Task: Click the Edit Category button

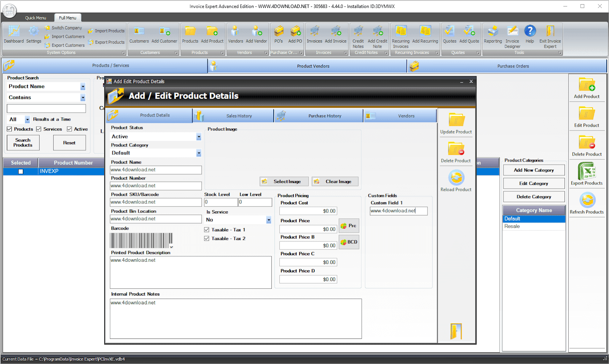Action: tap(534, 183)
